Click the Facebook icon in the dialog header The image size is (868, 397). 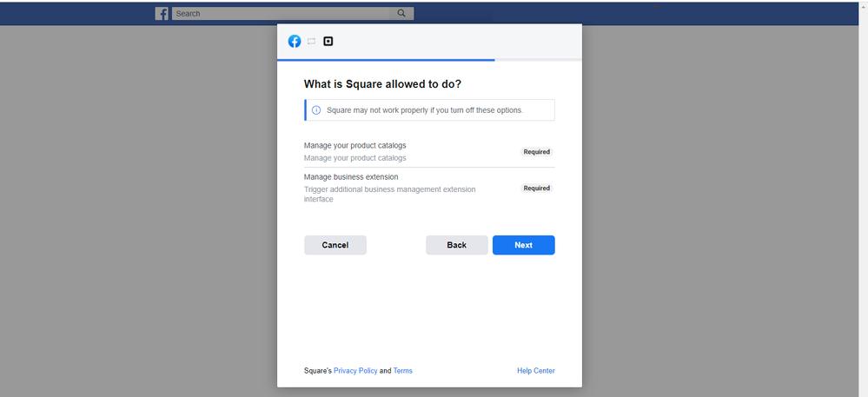click(x=295, y=41)
